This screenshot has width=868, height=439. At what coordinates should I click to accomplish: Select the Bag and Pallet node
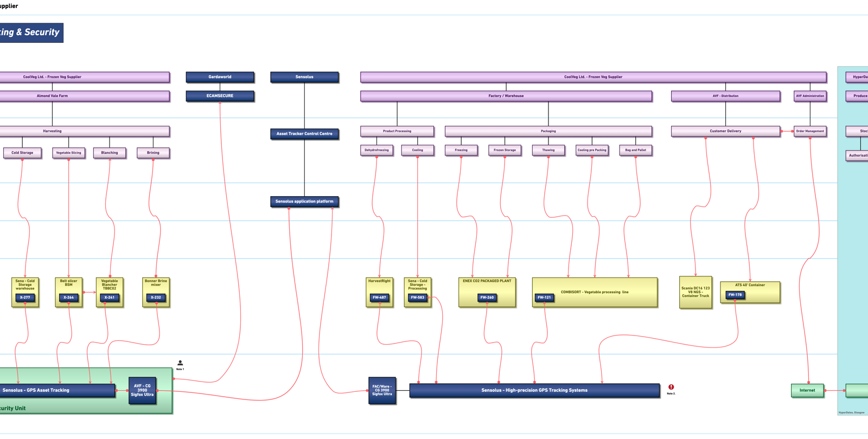click(x=635, y=150)
